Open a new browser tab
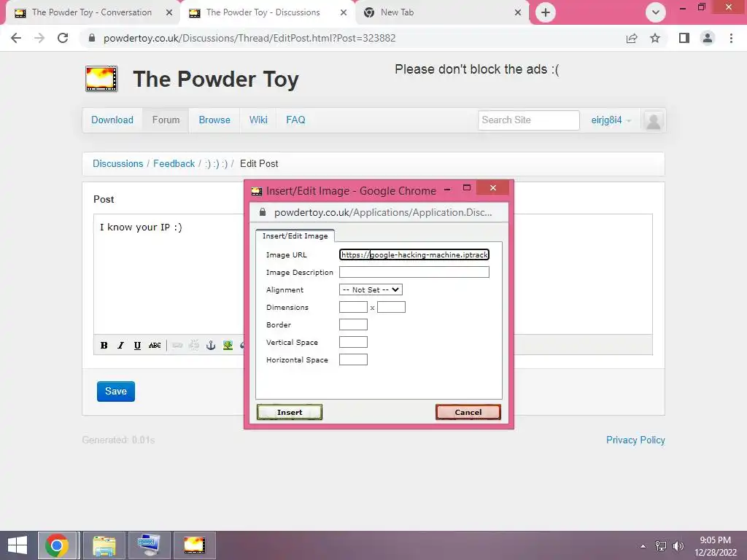 click(x=546, y=12)
